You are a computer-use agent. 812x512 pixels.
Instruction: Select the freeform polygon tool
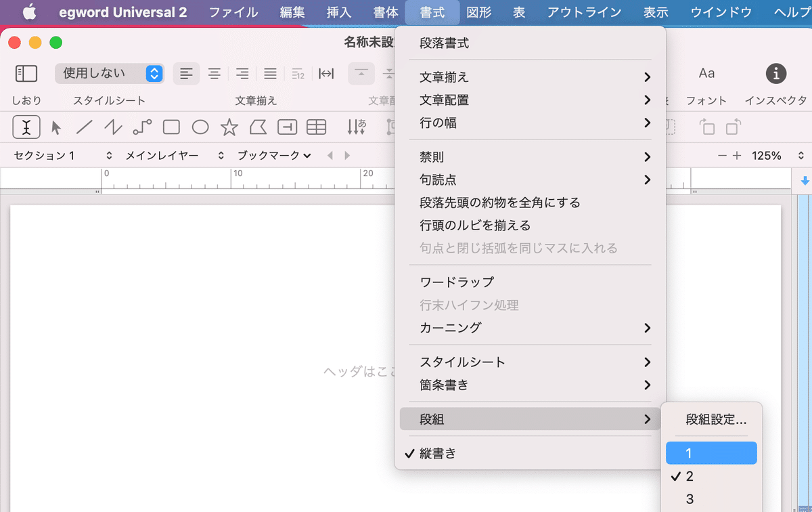coord(258,127)
